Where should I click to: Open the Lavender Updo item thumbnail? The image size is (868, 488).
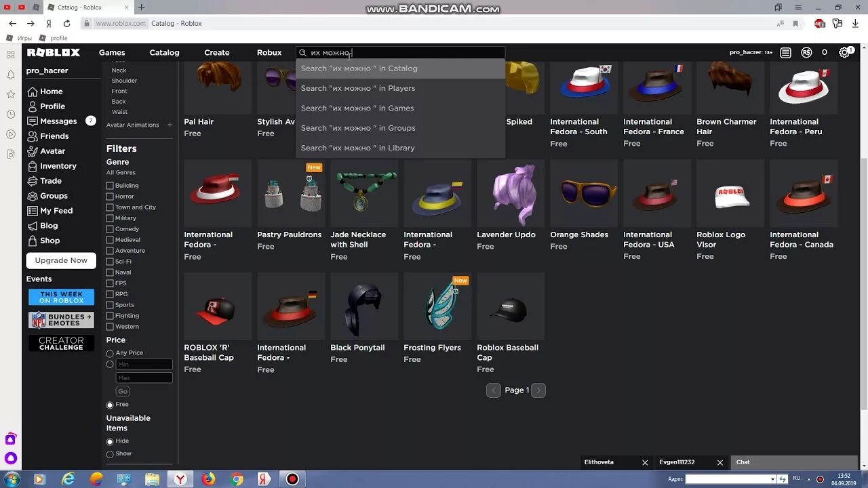coord(511,193)
